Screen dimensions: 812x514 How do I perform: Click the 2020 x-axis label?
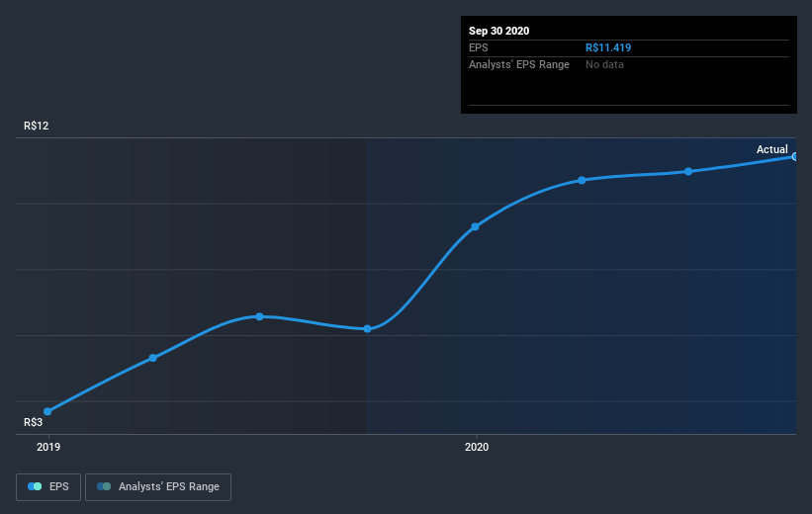click(x=477, y=447)
